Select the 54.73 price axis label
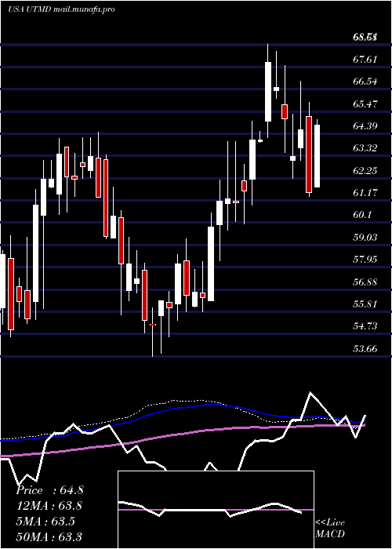This screenshot has height=549, width=392. click(365, 327)
